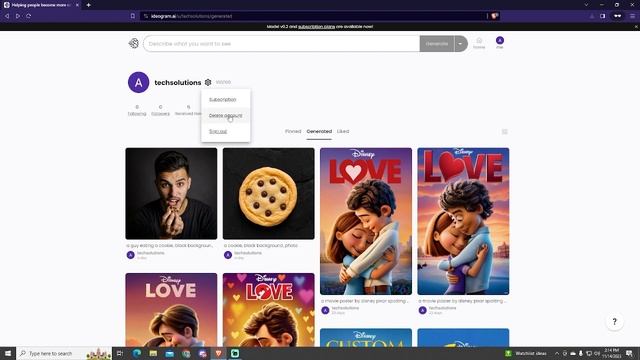Open Task View on the taskbar
This screenshot has height=360, width=640.
coord(120,353)
